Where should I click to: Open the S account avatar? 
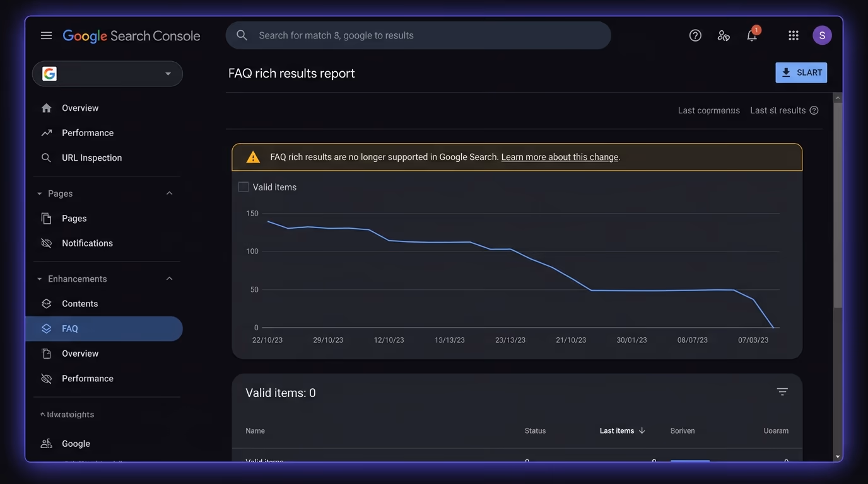pos(822,35)
